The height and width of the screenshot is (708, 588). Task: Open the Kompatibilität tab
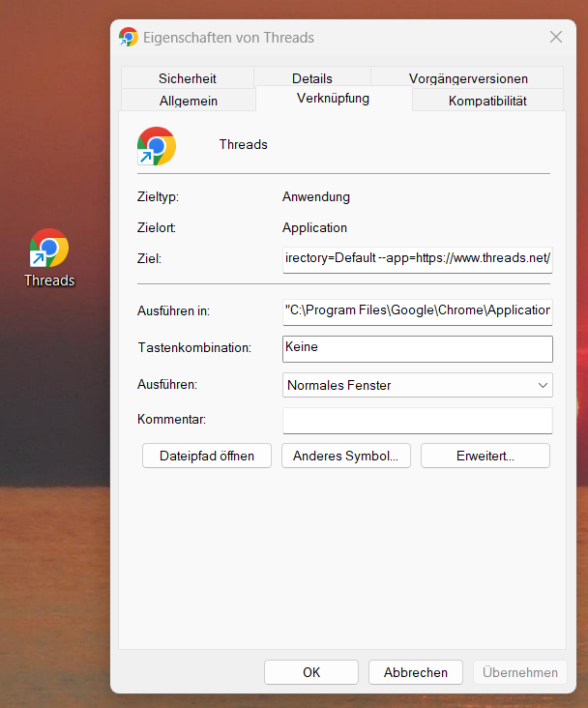487,101
